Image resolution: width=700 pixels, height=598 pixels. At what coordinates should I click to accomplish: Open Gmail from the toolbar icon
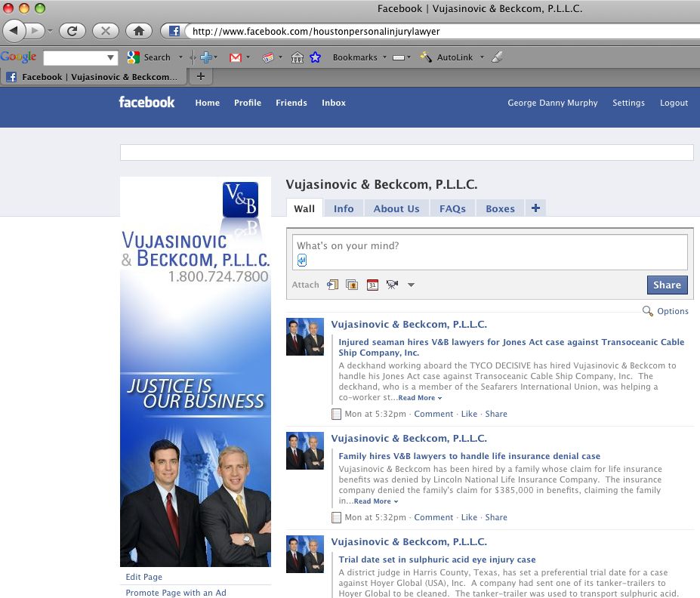pyautogui.click(x=236, y=57)
